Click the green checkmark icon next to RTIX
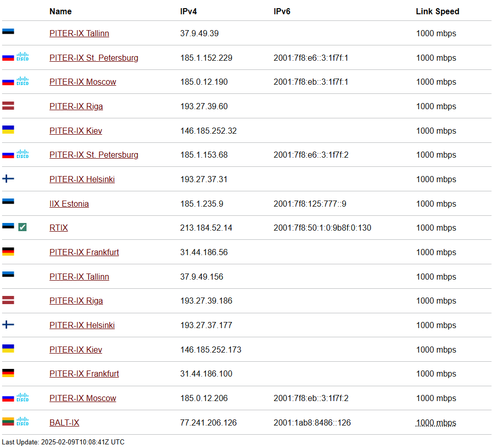The width and height of the screenshot is (492, 448). pos(22,227)
